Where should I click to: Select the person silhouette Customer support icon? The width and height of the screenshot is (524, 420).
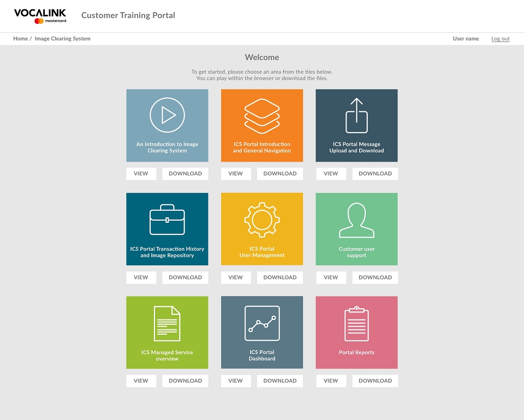pos(356,220)
